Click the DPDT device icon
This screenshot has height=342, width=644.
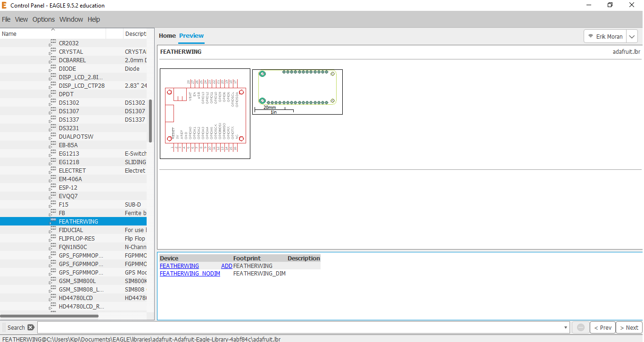52,94
